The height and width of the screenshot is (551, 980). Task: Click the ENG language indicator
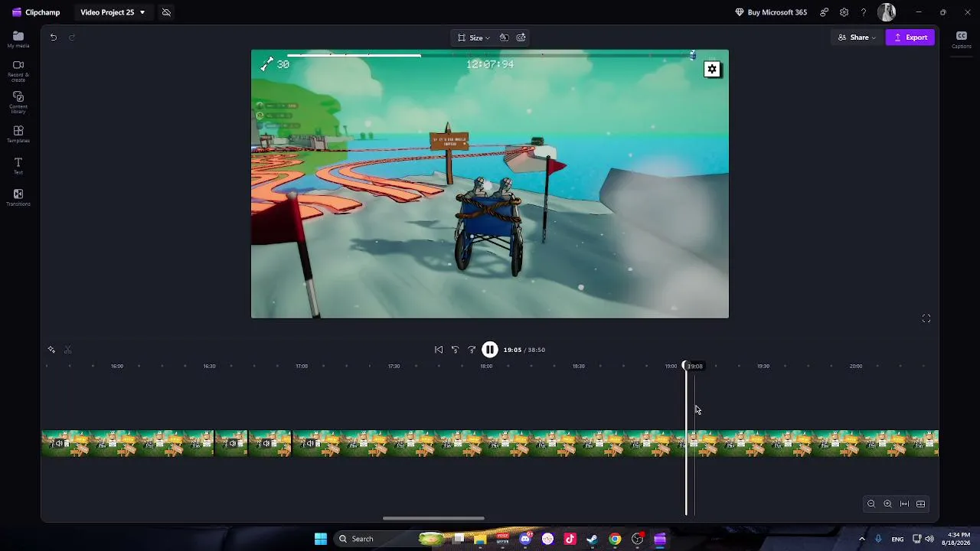[897, 539]
